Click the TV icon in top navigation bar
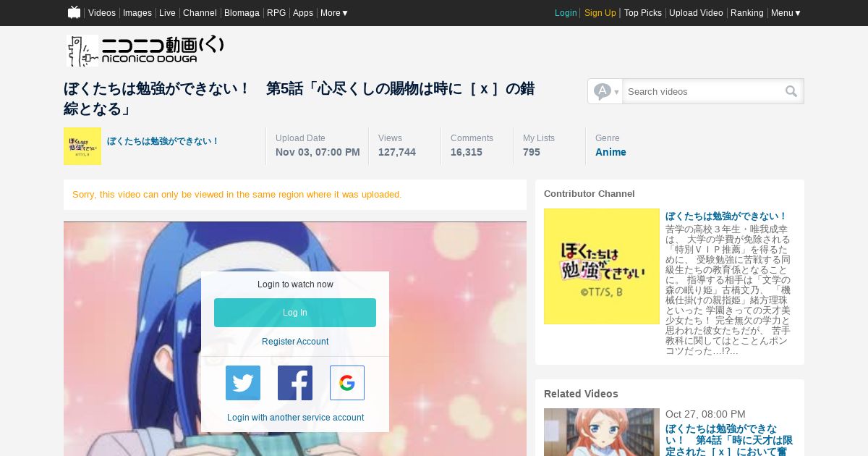This screenshot has height=456, width=868. [x=74, y=12]
